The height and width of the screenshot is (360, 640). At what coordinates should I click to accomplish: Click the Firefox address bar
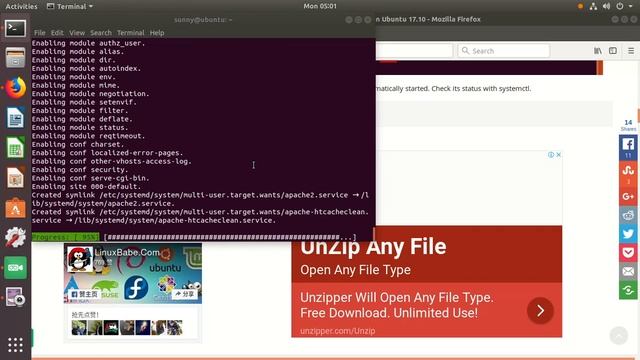tap(414, 51)
